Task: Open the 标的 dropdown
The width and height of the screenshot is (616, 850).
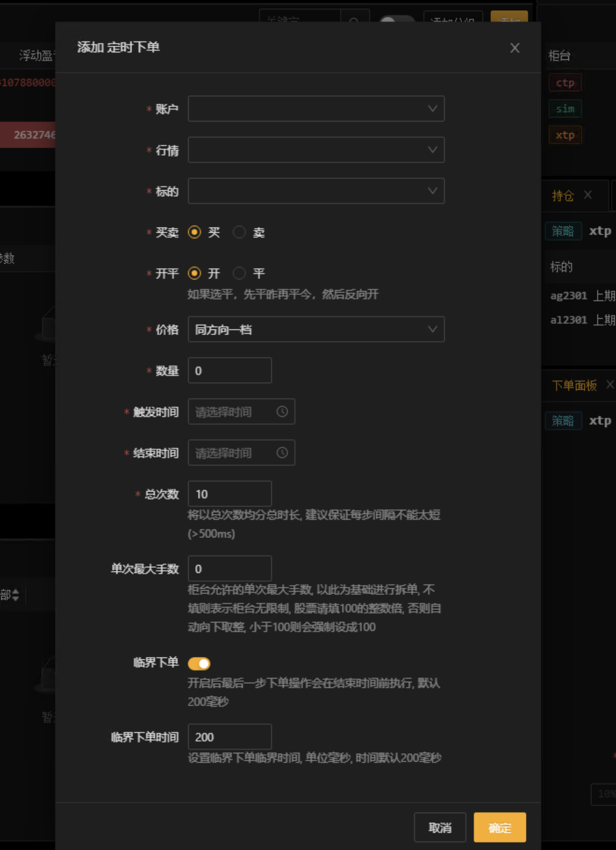Action: click(x=316, y=191)
